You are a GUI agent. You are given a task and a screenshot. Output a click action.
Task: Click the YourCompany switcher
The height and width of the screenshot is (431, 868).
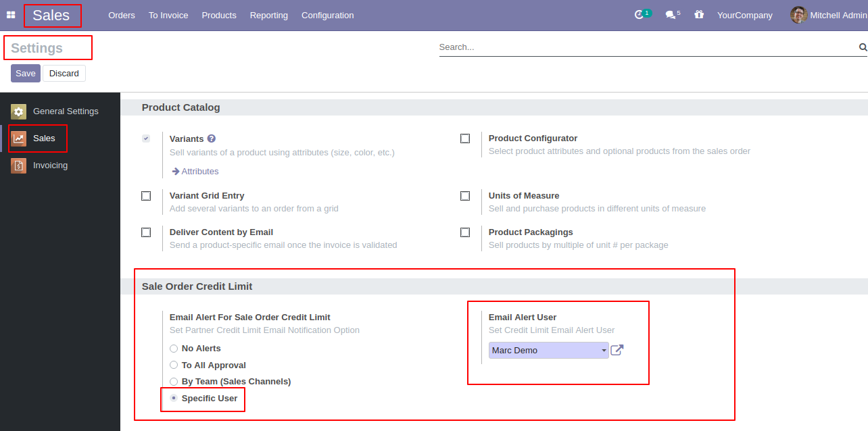pyautogui.click(x=745, y=15)
